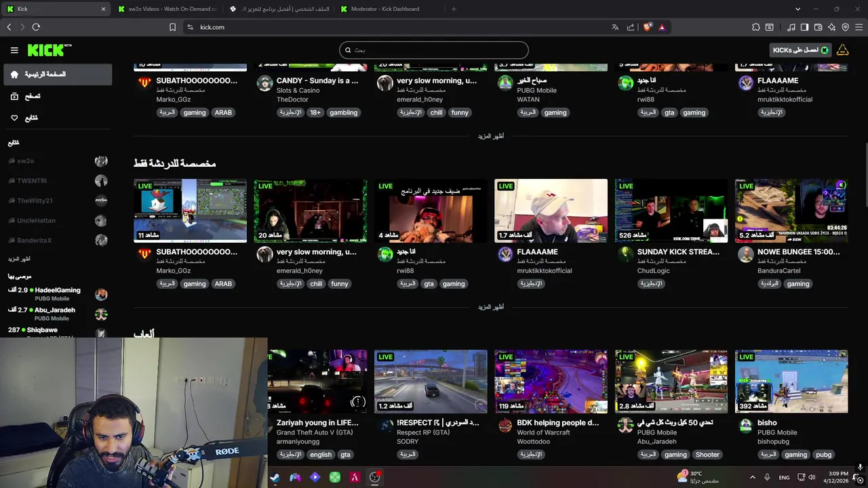Reload the kick.com page

[x=36, y=27]
